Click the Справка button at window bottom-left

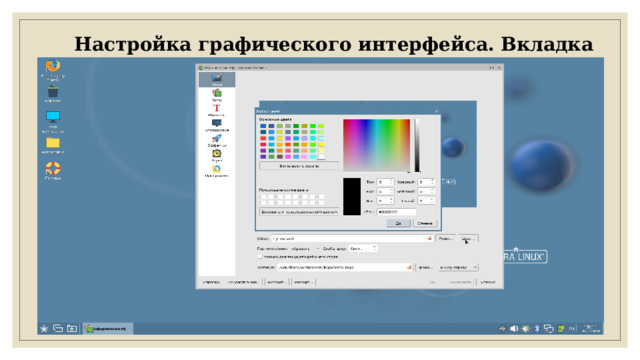(x=211, y=282)
